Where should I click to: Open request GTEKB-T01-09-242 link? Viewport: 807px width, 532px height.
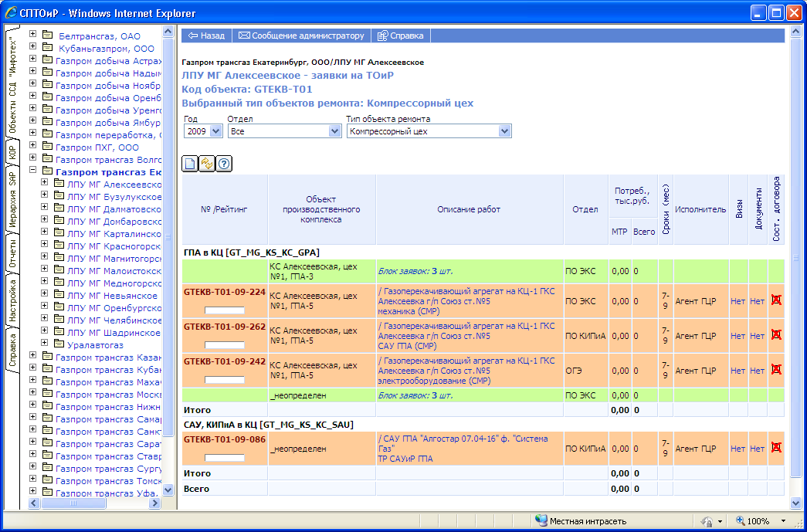(225, 361)
